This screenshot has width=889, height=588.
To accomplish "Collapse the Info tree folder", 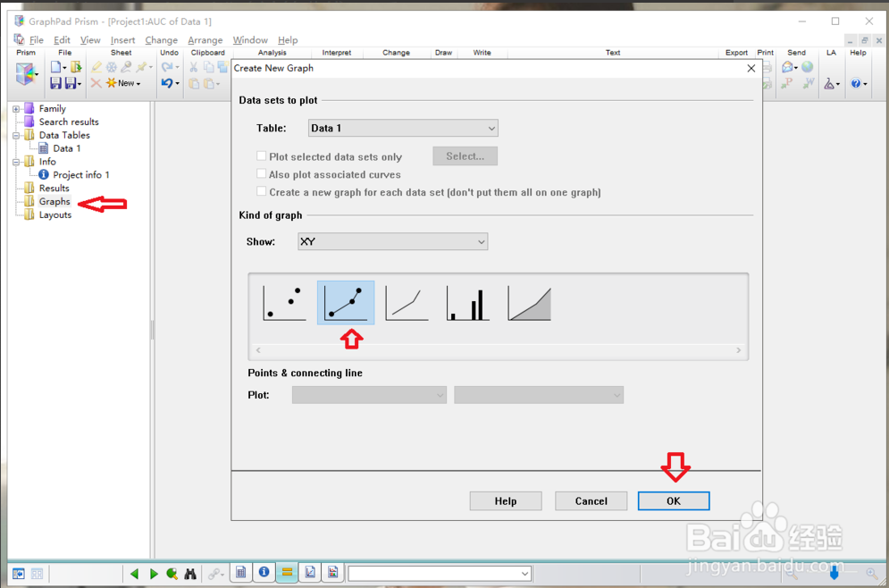I will click(16, 162).
